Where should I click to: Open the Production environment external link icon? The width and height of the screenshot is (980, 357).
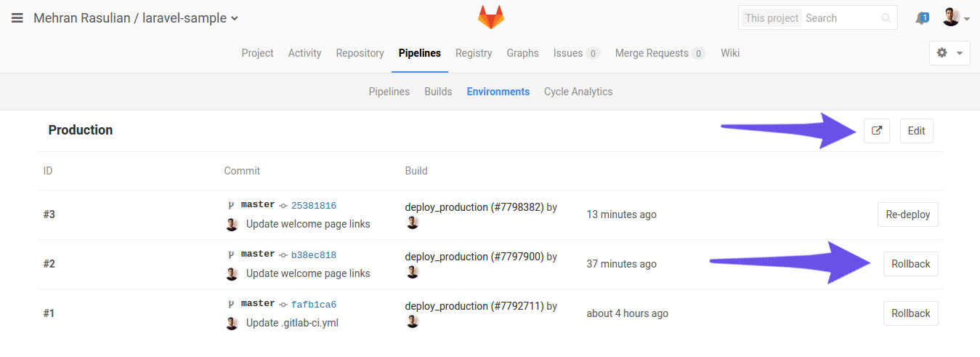click(877, 131)
